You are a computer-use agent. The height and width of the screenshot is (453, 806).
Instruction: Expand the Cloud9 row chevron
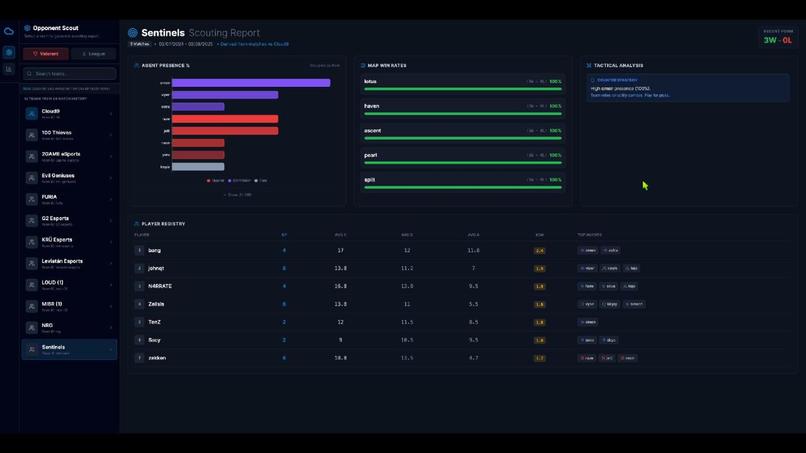(111, 114)
